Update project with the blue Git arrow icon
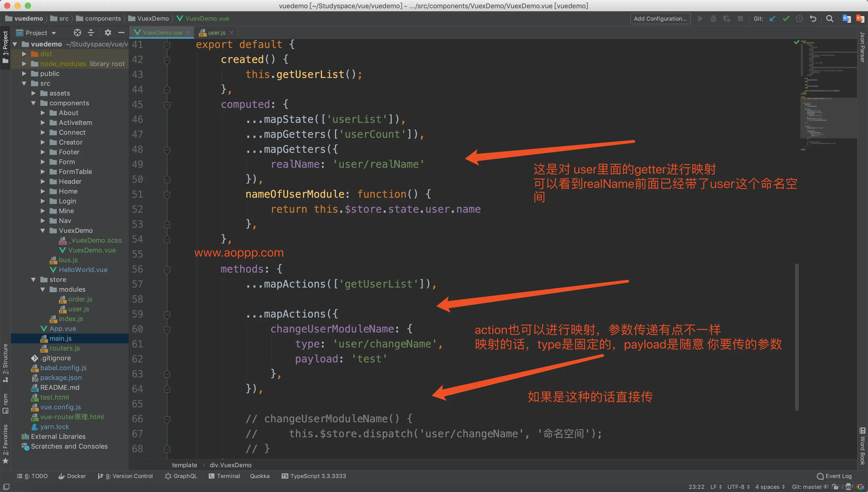This screenshot has width=868, height=492. coord(772,19)
